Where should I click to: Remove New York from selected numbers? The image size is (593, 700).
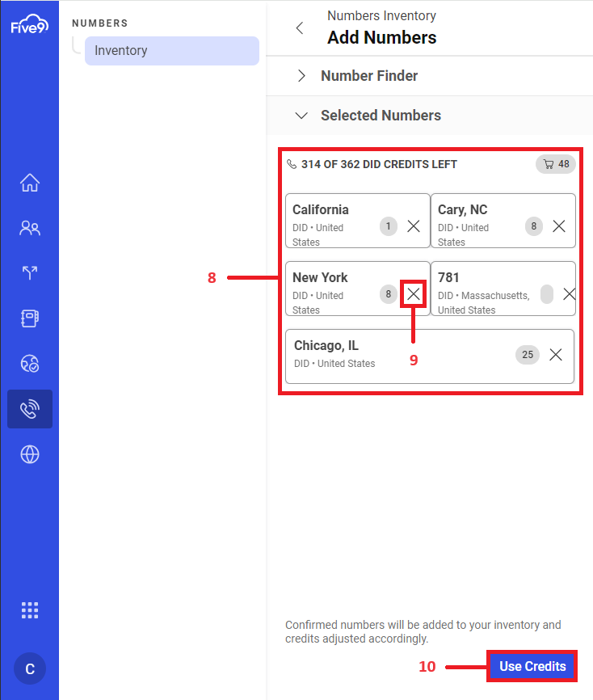pos(414,294)
